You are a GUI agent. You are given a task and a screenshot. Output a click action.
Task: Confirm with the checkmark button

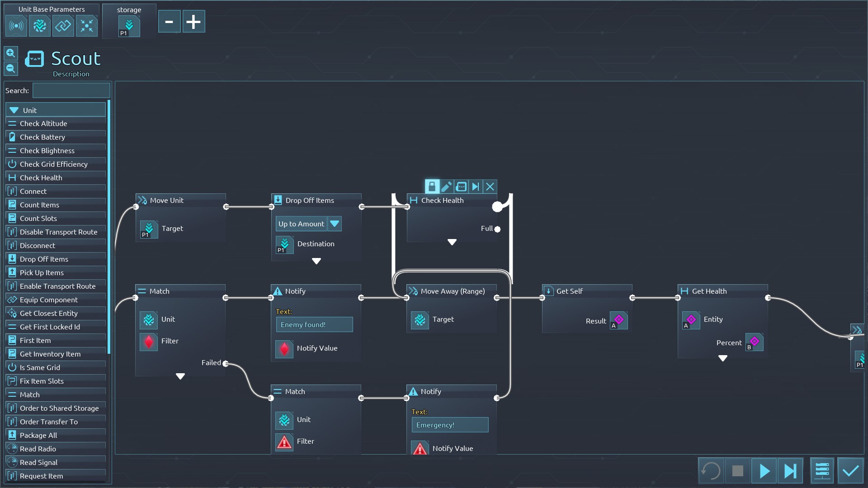(x=850, y=471)
